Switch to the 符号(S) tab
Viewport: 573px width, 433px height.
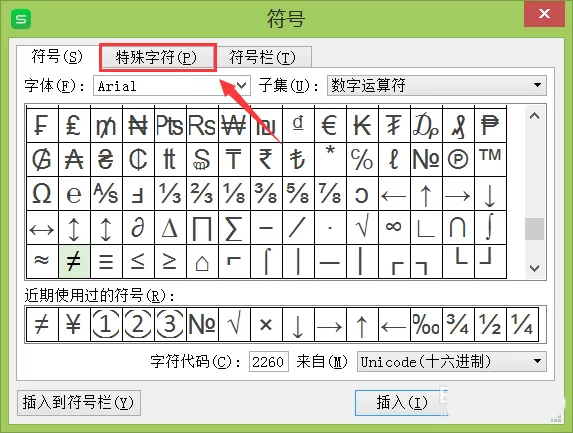[57, 56]
